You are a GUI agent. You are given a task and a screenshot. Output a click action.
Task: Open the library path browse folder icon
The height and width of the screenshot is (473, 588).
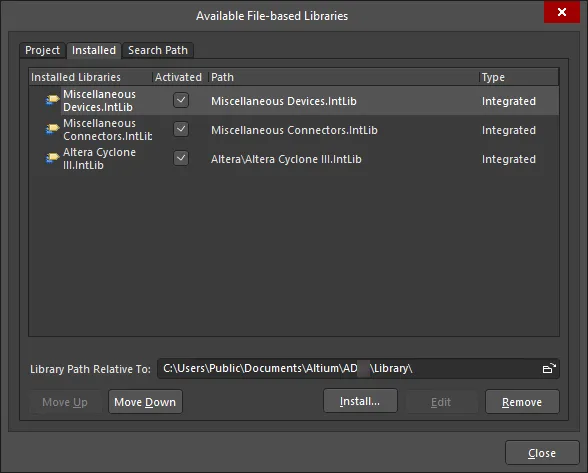[x=549, y=368]
